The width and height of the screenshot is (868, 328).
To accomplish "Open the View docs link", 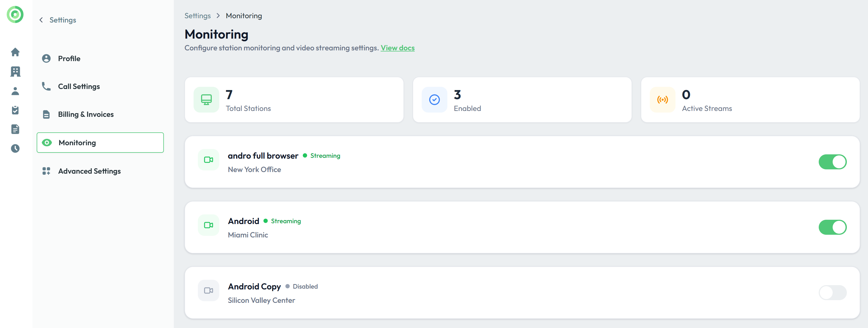I will tap(397, 48).
